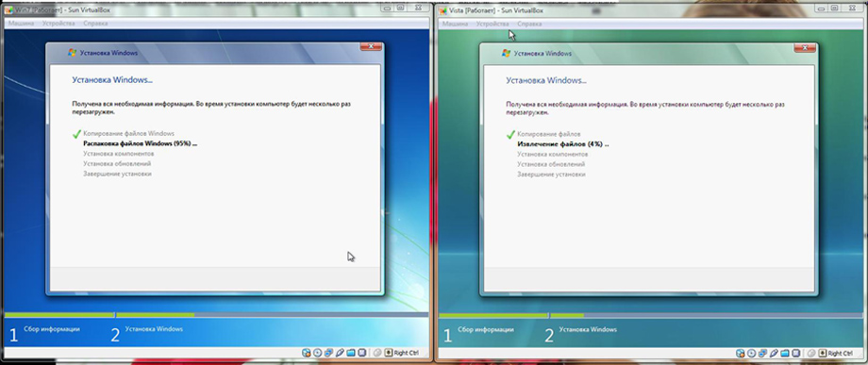Click the USB devices icon in Win7 VM status bar
Viewport: 868px width, 365px height.
click(x=340, y=353)
